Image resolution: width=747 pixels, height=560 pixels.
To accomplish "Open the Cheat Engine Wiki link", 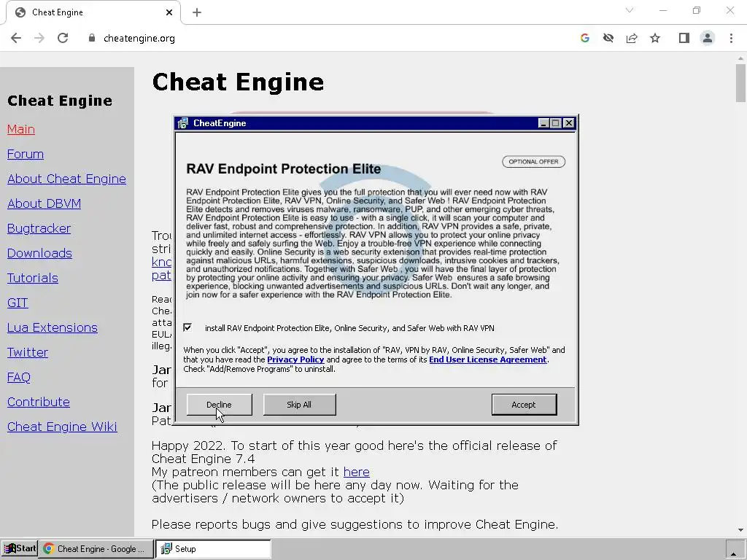I will point(62,427).
